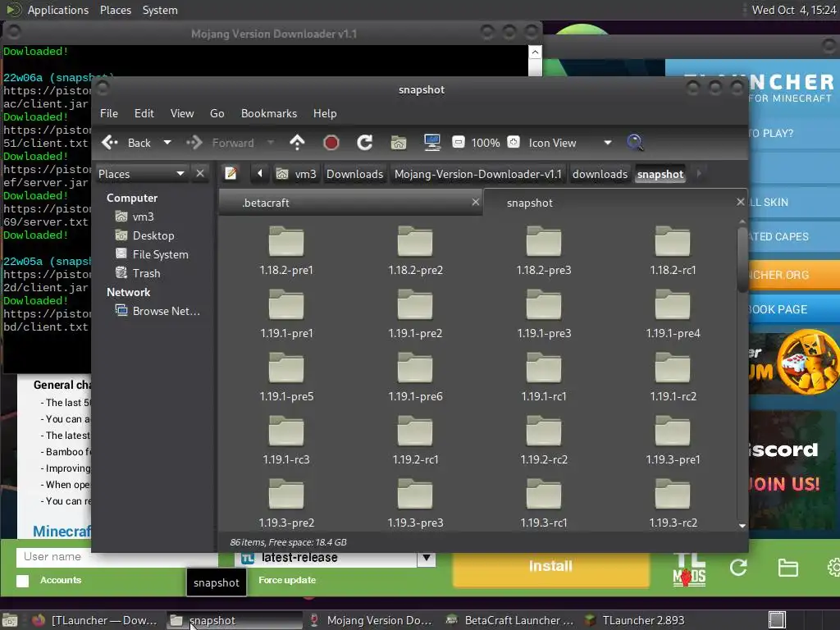
Task: Select vm3 in the Places sidebar
Action: [x=143, y=217]
